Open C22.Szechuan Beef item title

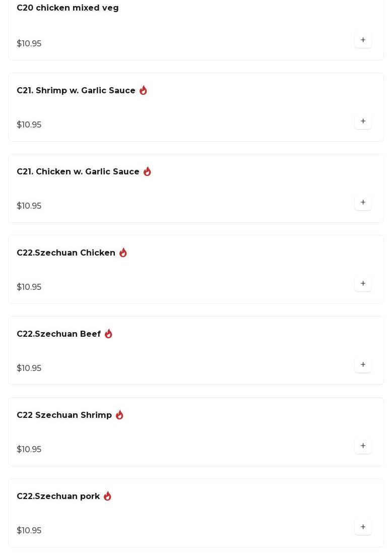coord(58,334)
